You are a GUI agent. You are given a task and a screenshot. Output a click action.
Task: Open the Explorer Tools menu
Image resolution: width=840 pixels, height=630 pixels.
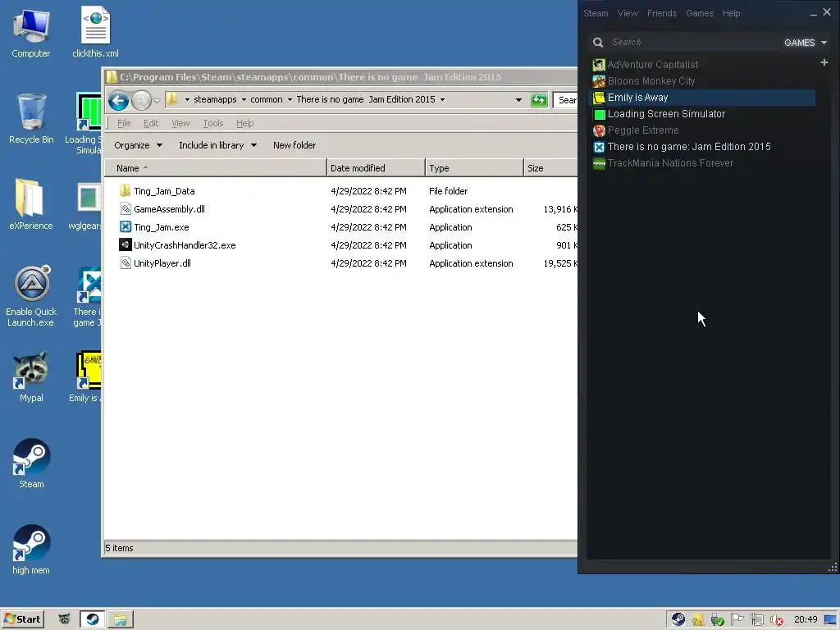(212, 123)
